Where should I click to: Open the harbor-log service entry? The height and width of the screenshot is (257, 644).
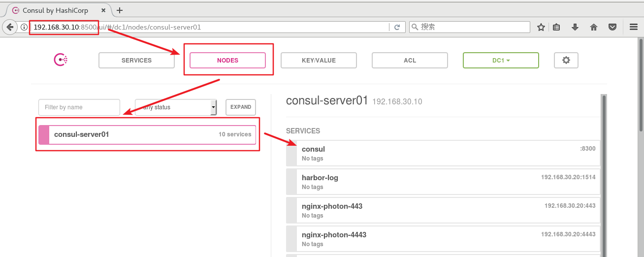[443, 182]
